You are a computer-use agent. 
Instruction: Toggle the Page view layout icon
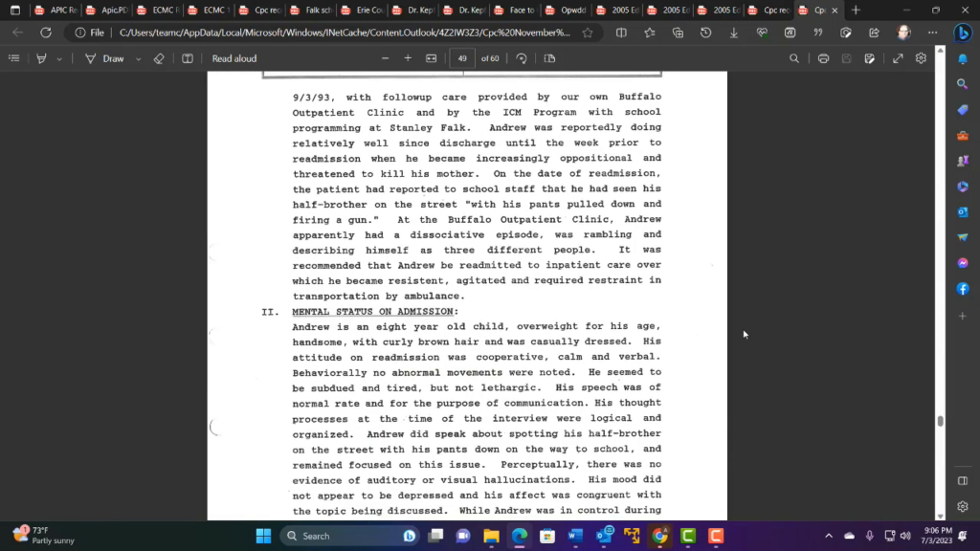(549, 58)
